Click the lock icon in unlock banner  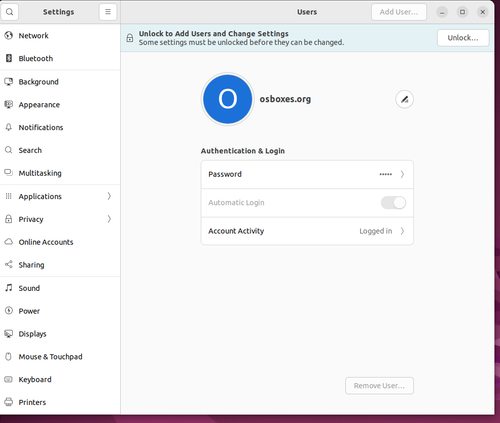(x=130, y=38)
